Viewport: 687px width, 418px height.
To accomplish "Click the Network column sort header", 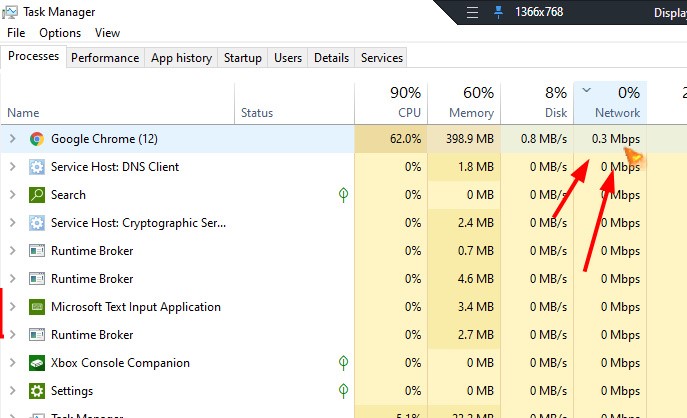I will coord(610,103).
